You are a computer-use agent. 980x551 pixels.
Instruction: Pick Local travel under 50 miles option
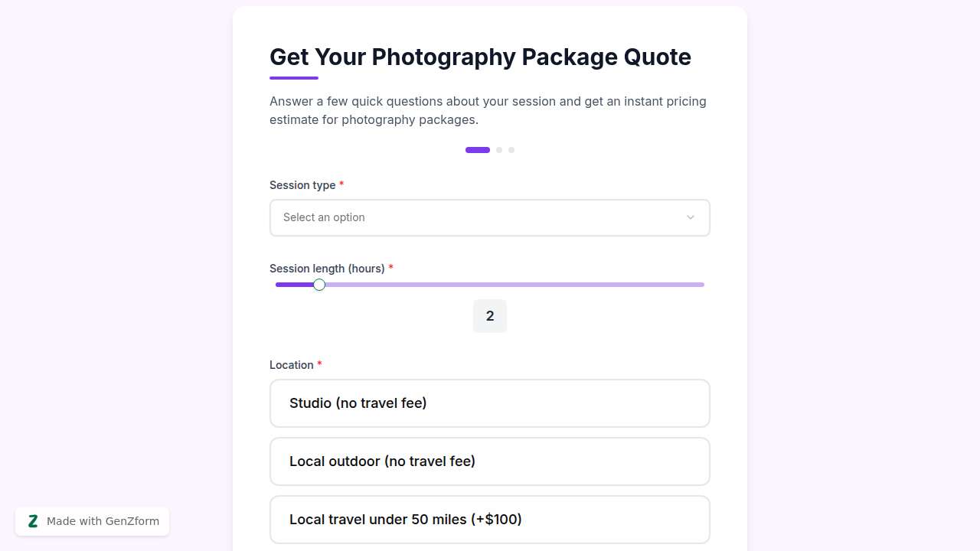490,520
